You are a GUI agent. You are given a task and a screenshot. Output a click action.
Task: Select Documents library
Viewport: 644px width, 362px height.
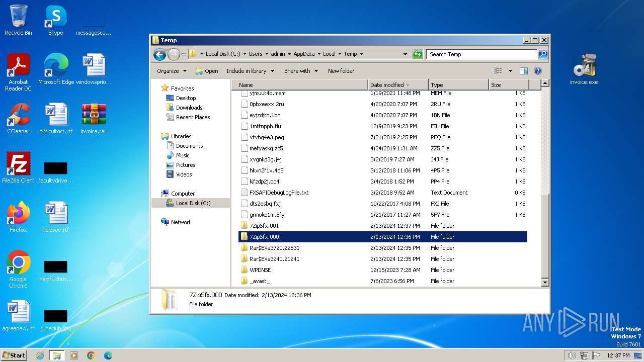tap(189, 146)
